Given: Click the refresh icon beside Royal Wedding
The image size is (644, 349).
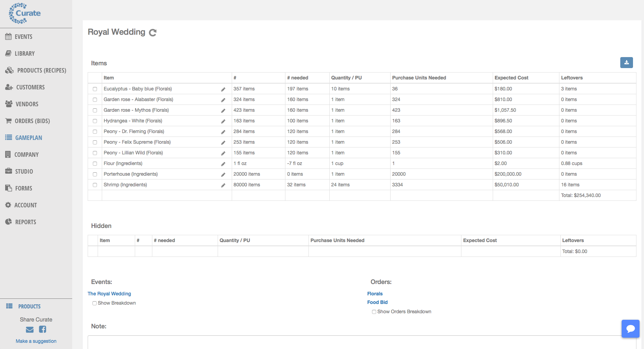Looking at the screenshot, I should [x=153, y=33].
